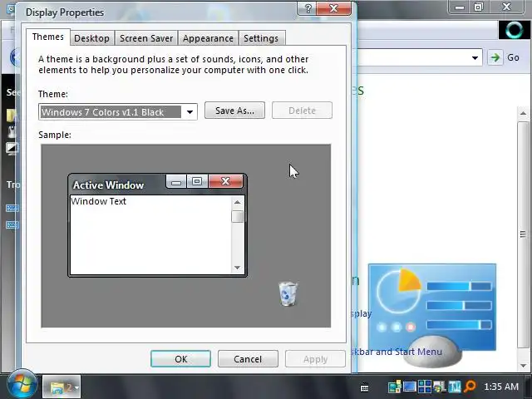
Task: Expand the Theme dropdown arrow
Action: [190, 112]
